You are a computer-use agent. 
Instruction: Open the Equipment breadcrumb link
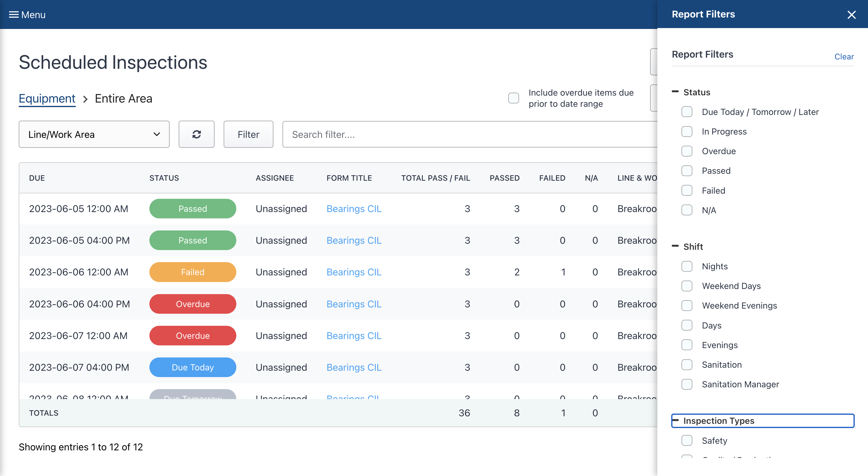pos(47,98)
